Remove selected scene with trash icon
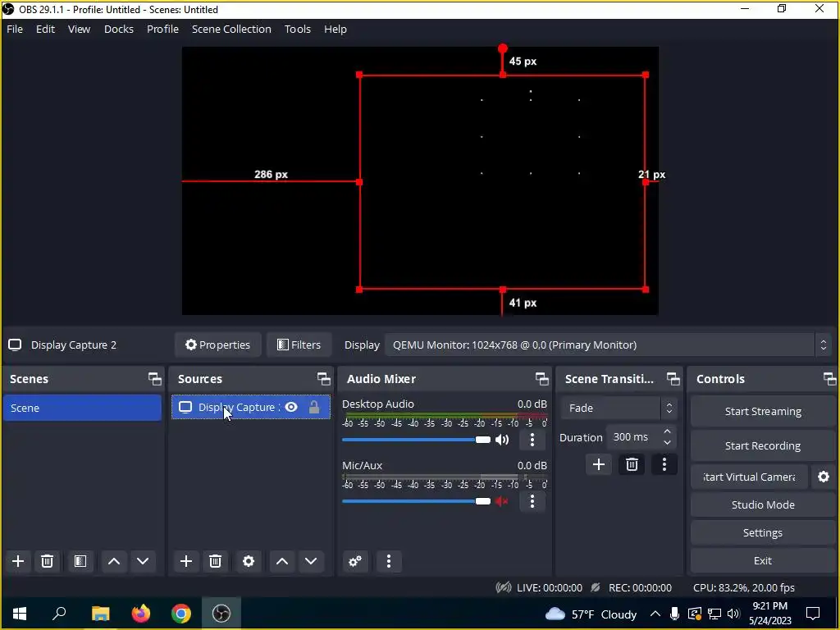Screen dimensions: 840x630 [47, 561]
